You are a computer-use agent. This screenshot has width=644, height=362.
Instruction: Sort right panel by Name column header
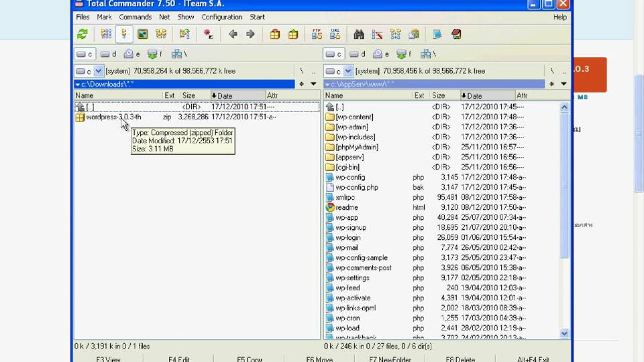click(x=368, y=96)
